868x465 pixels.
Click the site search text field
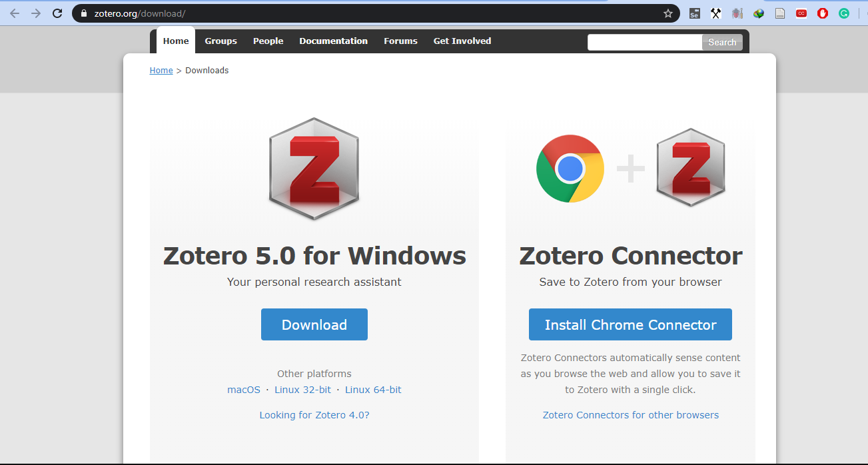645,42
